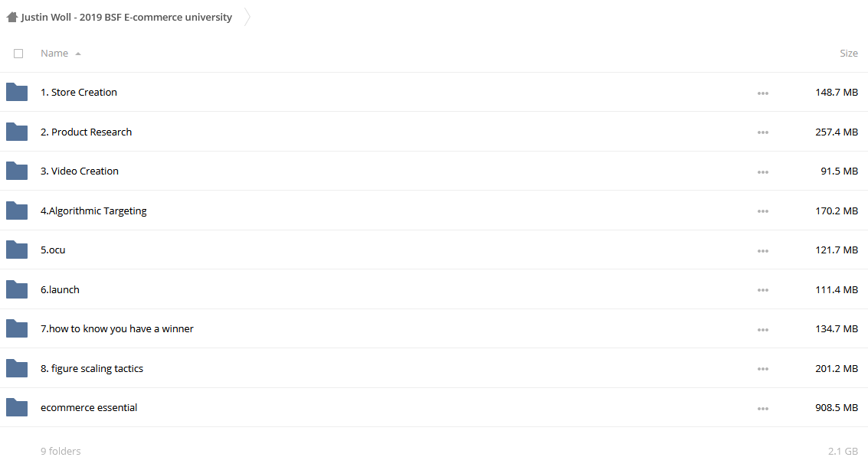This screenshot has height=470, width=868.
Task: Click the Name sort direction arrow
Action: pos(78,54)
